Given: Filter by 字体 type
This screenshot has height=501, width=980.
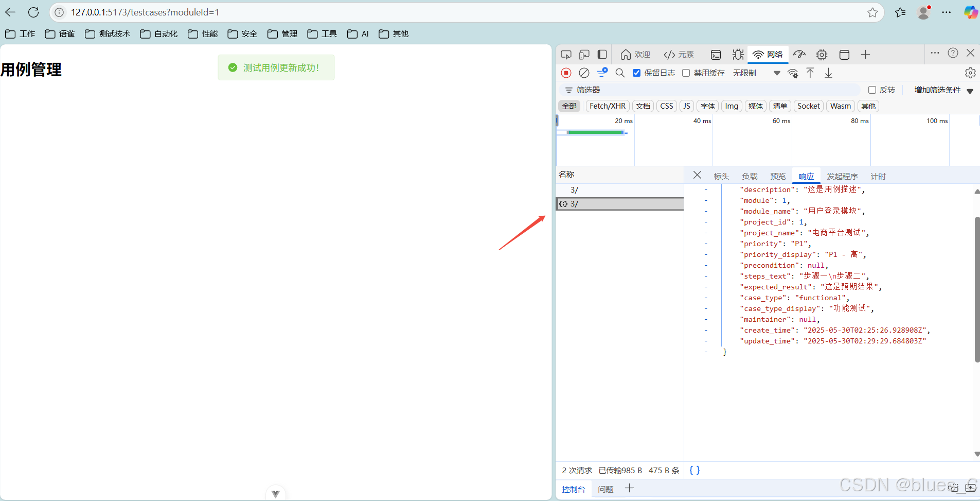Looking at the screenshot, I should coord(708,106).
